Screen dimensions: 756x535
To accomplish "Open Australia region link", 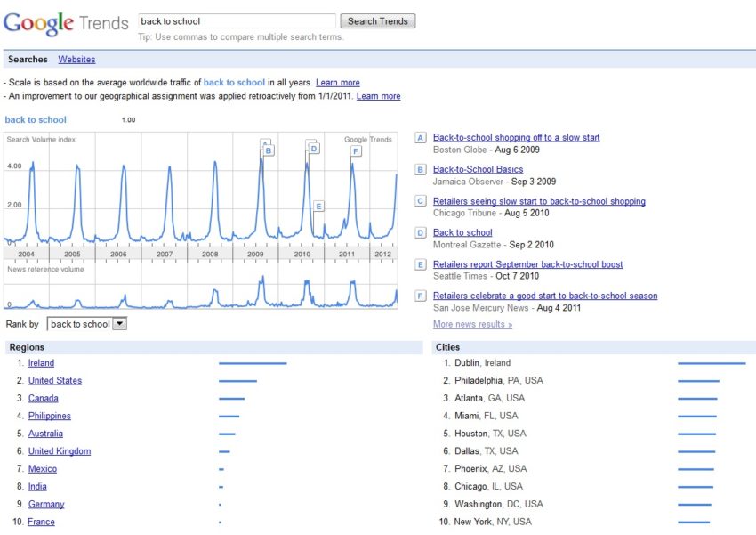I will [x=45, y=434].
